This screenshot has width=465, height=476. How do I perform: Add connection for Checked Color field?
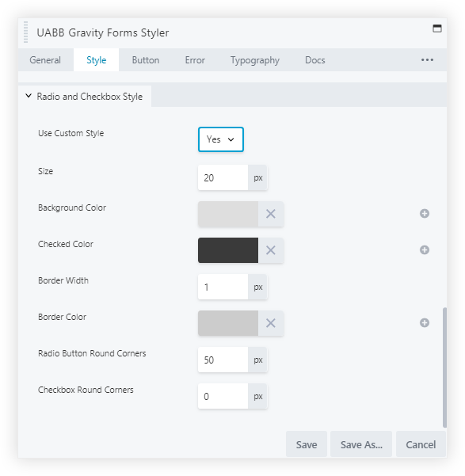click(425, 250)
